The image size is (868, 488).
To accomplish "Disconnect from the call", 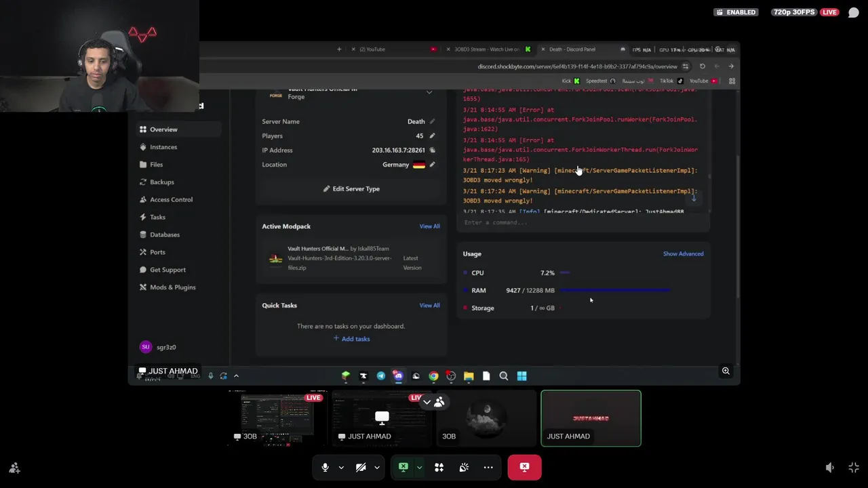I will pyautogui.click(x=524, y=467).
